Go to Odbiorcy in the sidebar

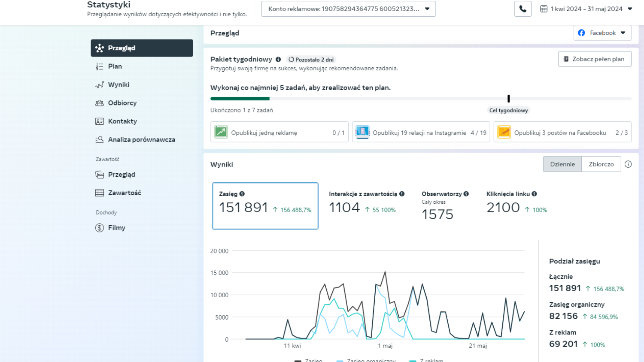click(x=122, y=103)
